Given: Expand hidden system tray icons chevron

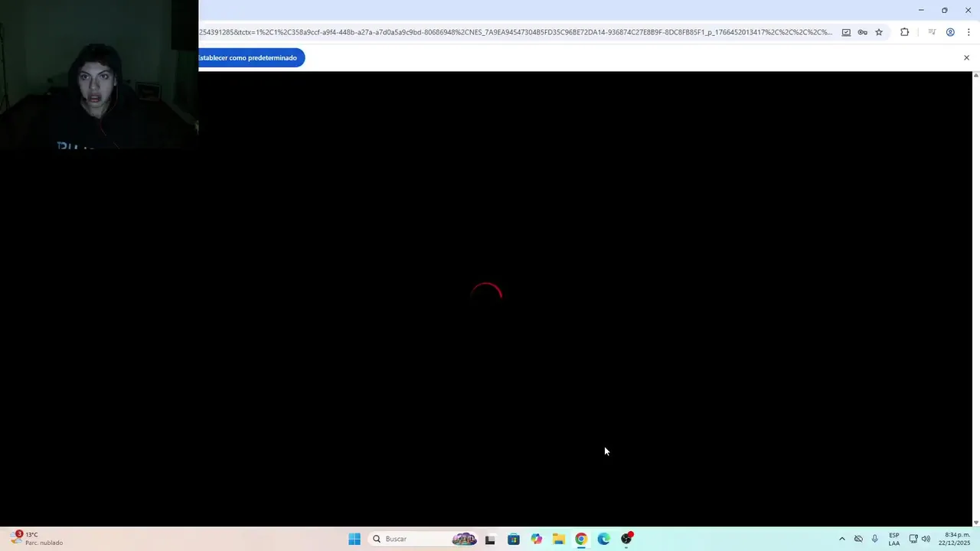Looking at the screenshot, I should click(841, 539).
